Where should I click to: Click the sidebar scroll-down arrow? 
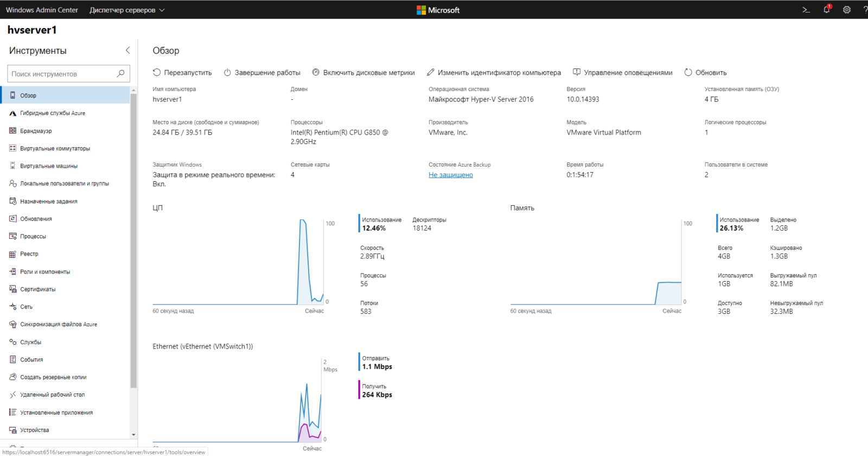coord(133,435)
